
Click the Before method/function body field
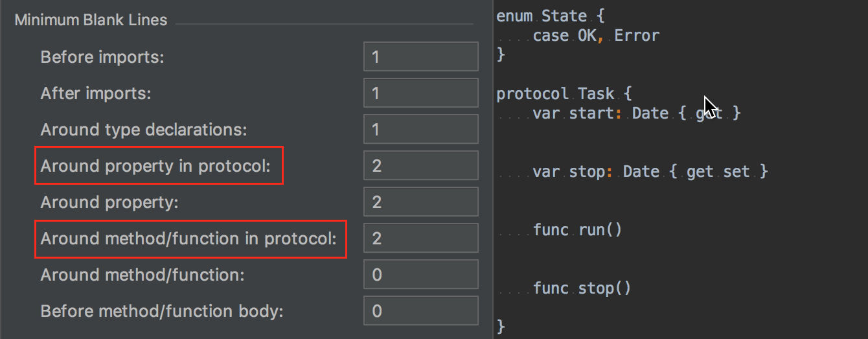coord(421,312)
